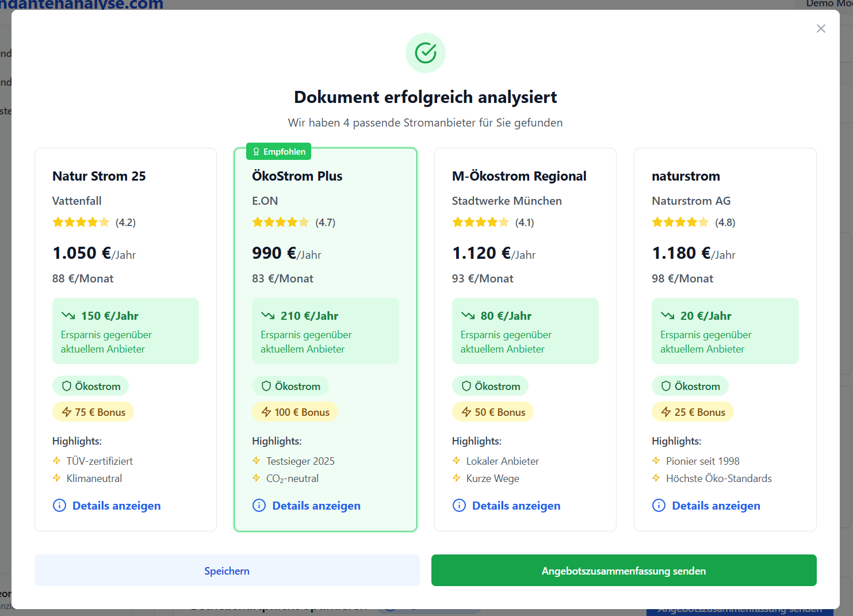
Task: Open details for ÖkoStrom Plus
Action: pyautogui.click(x=306, y=506)
